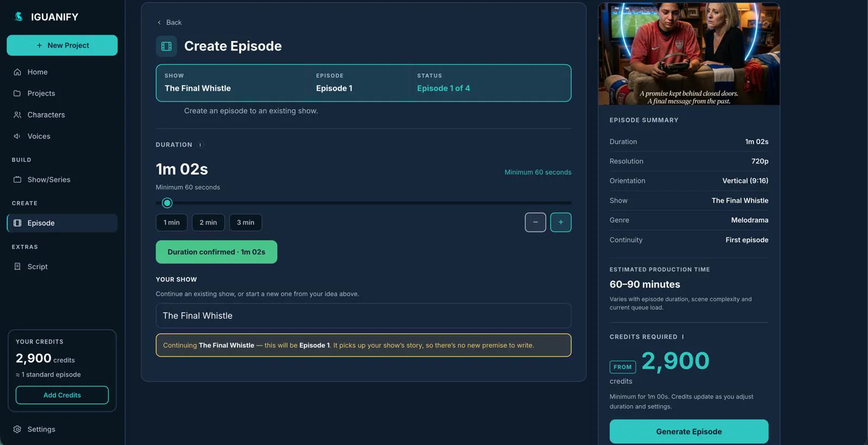Click the '2,900' credits required number
Viewport: 868px width, 445px height.
675,361
